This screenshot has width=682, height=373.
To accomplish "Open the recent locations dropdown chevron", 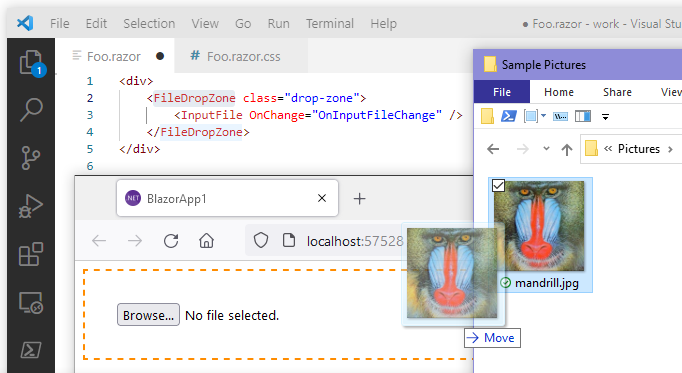I will [546, 149].
